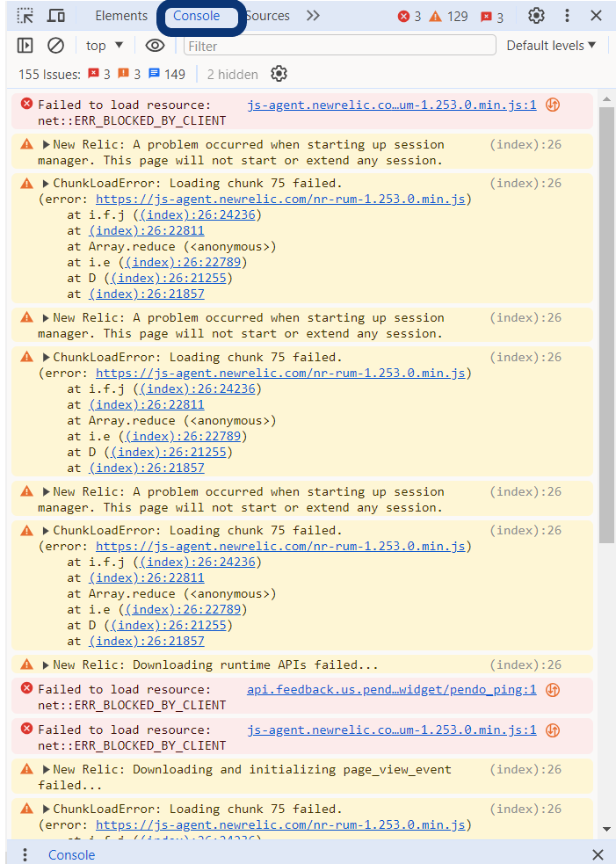
Task: Click red error icon of the pendo_ping message
Action: (x=26, y=687)
